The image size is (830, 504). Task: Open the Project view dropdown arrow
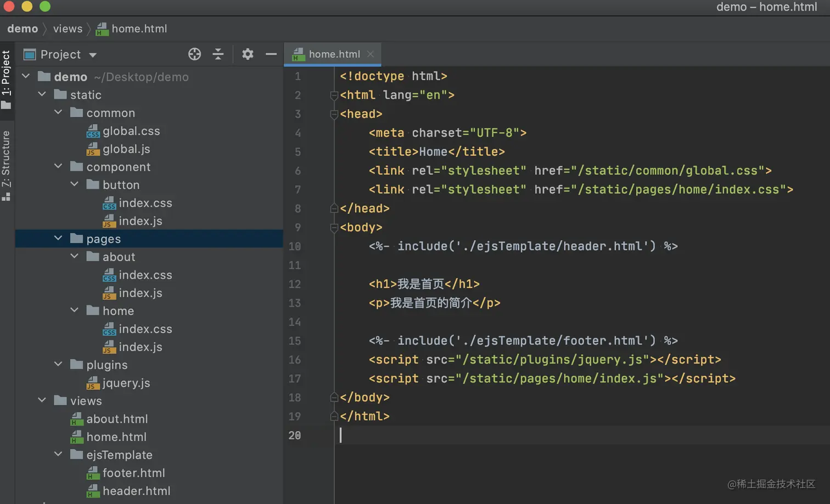point(93,55)
